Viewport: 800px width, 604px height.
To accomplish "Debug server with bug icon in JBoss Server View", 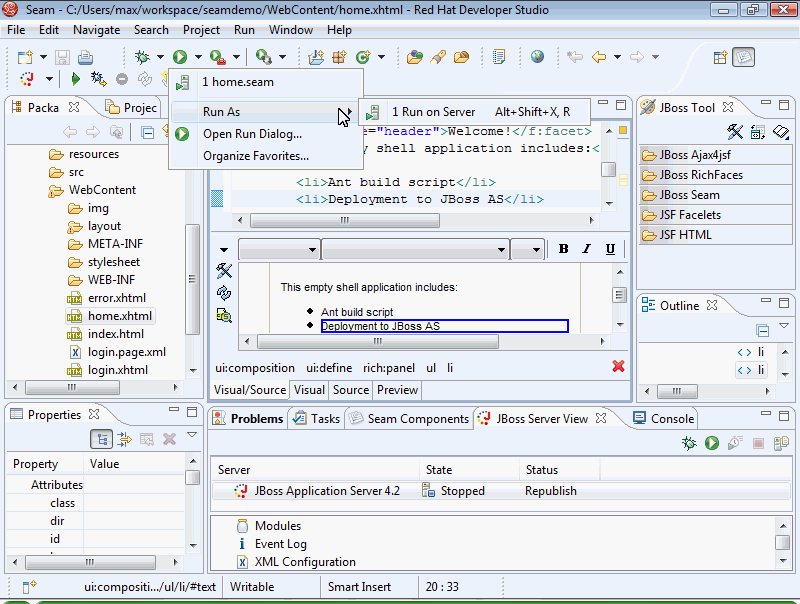I will click(x=689, y=443).
